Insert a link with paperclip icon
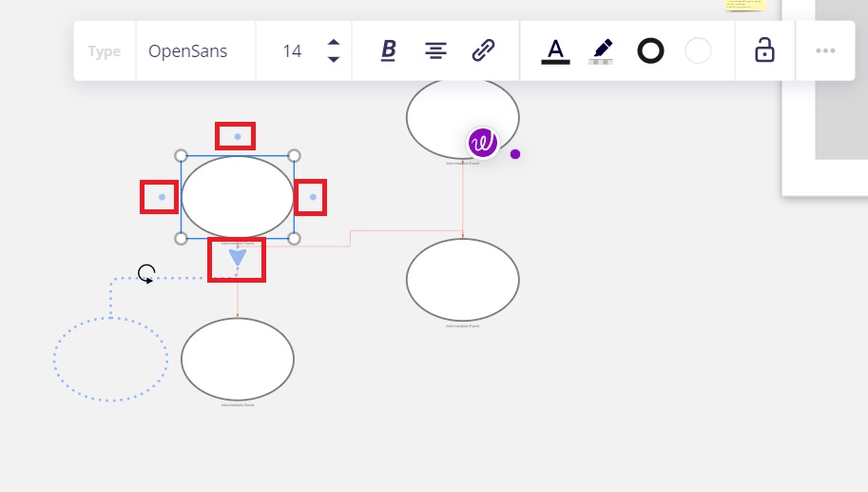 tap(483, 50)
